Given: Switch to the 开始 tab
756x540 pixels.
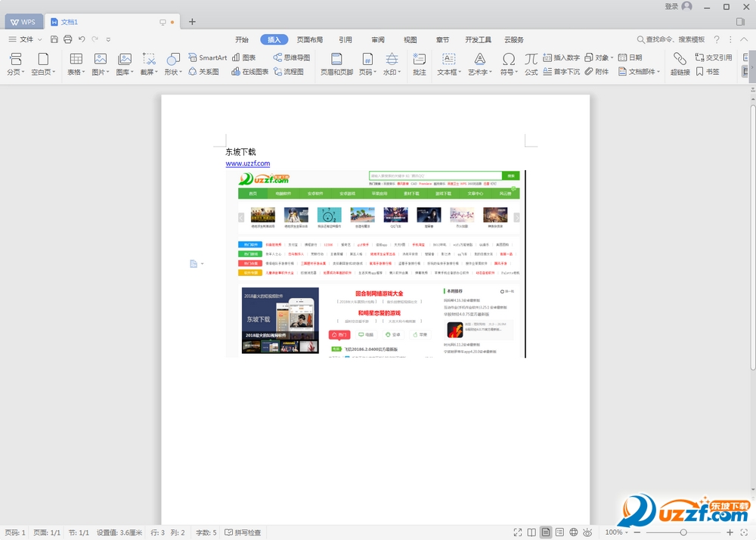Looking at the screenshot, I should click(x=242, y=39).
